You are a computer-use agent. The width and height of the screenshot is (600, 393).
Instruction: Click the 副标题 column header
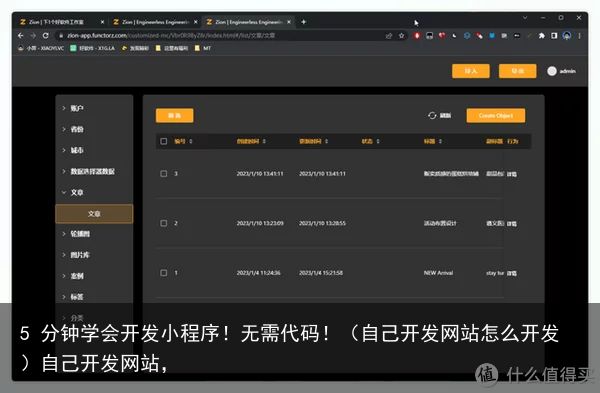point(494,142)
